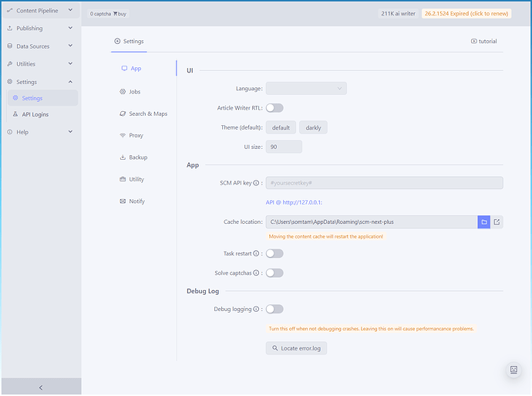The image size is (532, 396).
Task: Click the Locate error.log button
Action: 297,348
